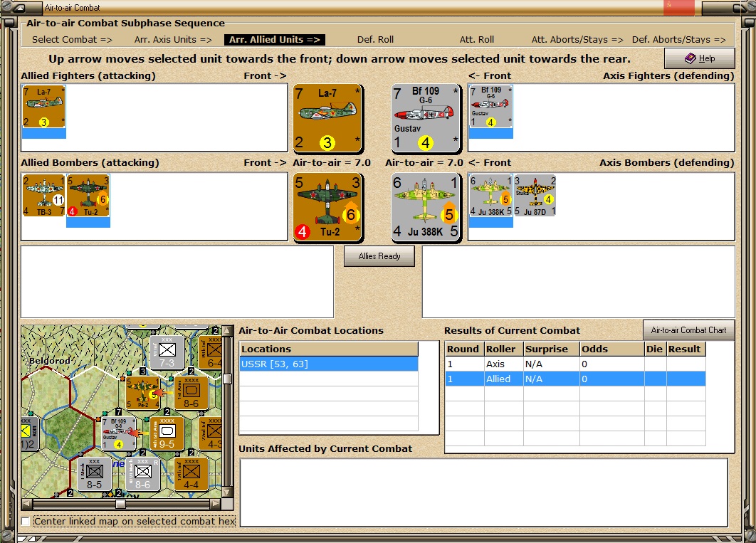756x543 pixels.
Task: Click the Surprise column header
Action: click(x=552, y=349)
